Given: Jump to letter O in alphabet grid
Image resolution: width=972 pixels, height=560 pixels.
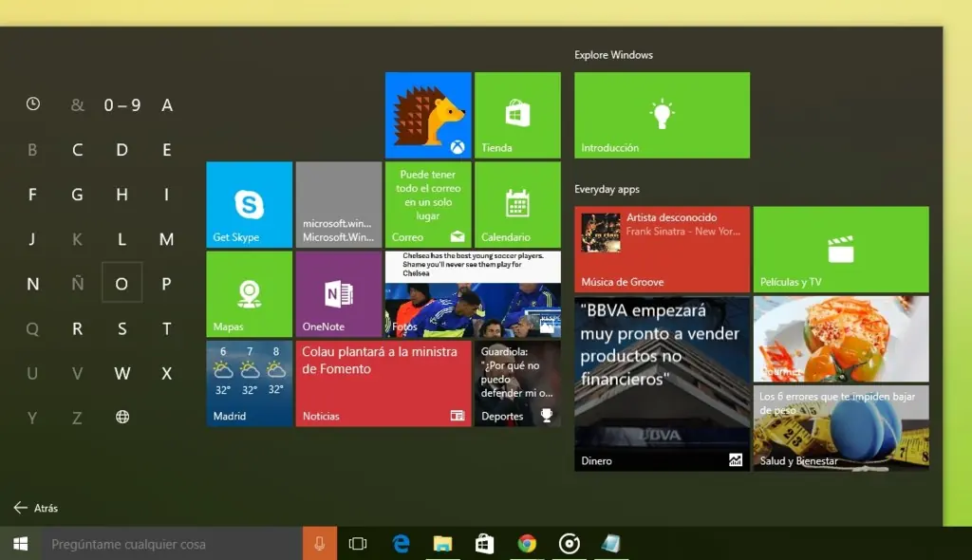Looking at the screenshot, I should (x=121, y=283).
